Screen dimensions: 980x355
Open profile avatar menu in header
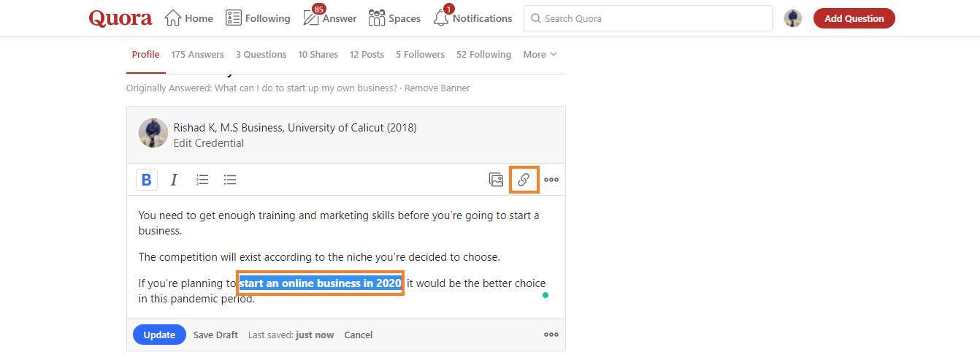[793, 18]
